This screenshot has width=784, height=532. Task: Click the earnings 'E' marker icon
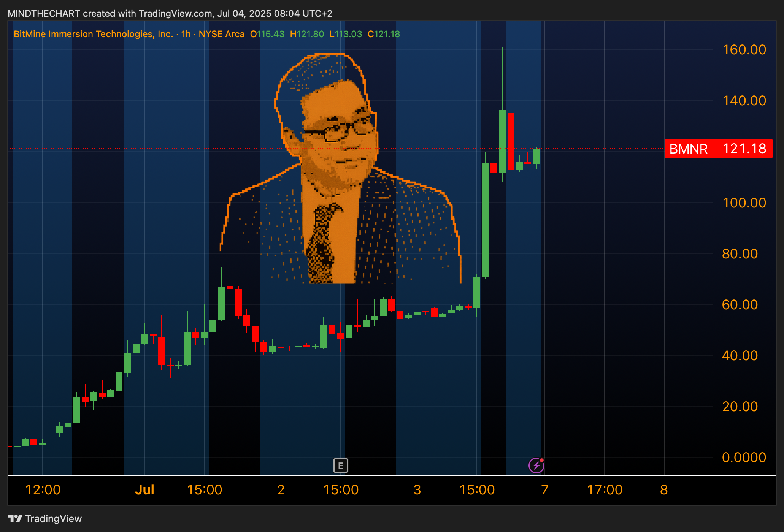click(341, 465)
